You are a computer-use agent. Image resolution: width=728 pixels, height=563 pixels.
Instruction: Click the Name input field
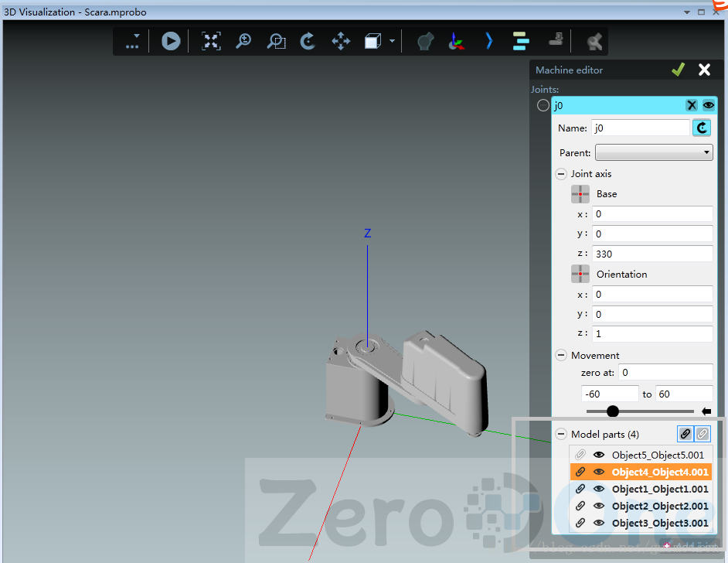[x=641, y=128]
